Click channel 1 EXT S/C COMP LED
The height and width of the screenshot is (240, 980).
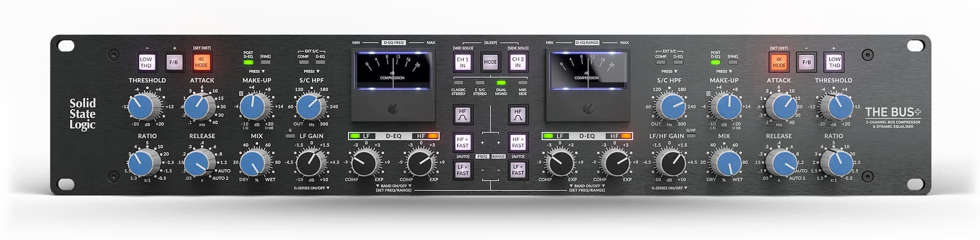(304, 63)
